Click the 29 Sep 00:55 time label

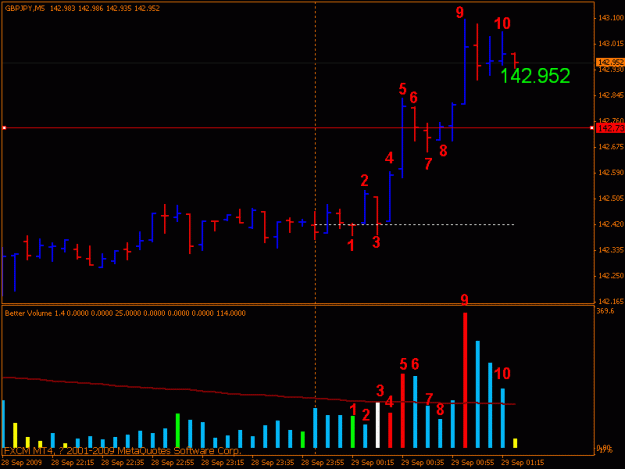473,463
